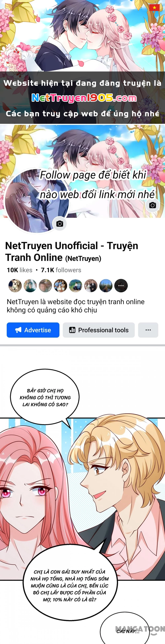The image size is (165, 644).
Task: Click the Vietnam flag icon
Action: (x=154, y=7)
